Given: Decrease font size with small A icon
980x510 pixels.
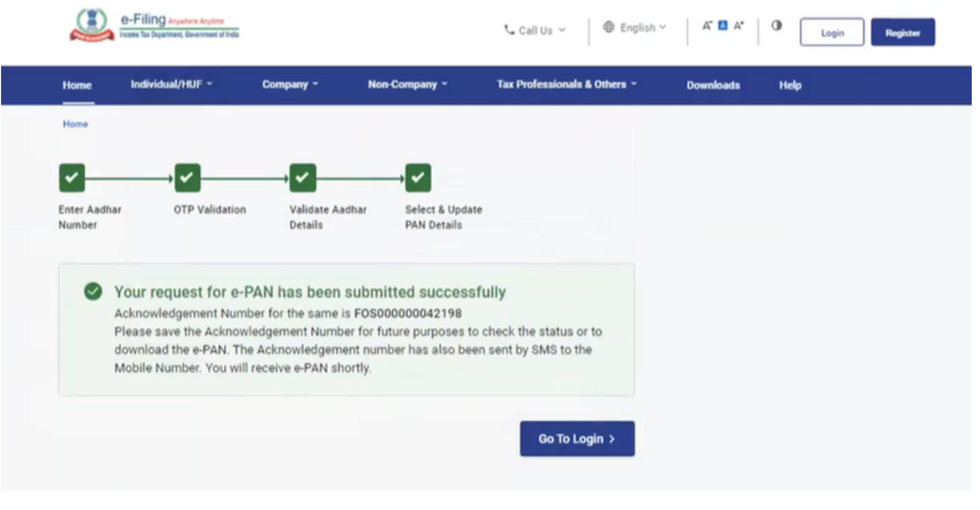Looking at the screenshot, I should (x=707, y=25).
